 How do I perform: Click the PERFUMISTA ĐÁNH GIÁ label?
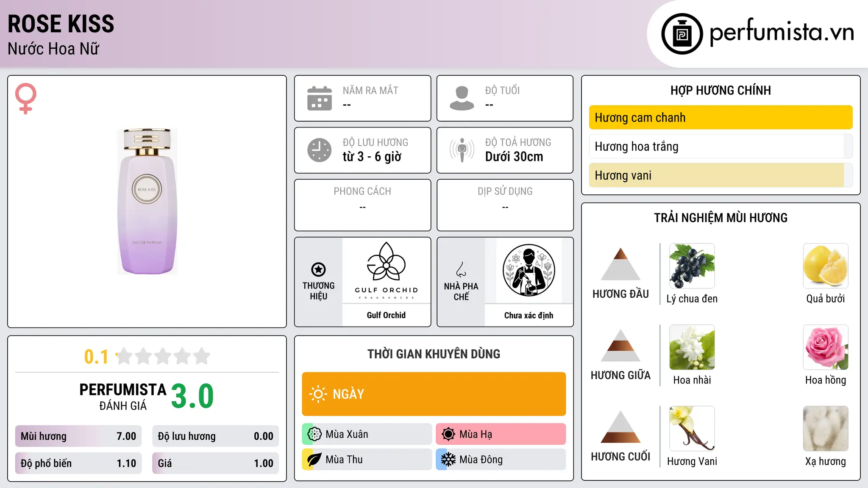coord(123,396)
